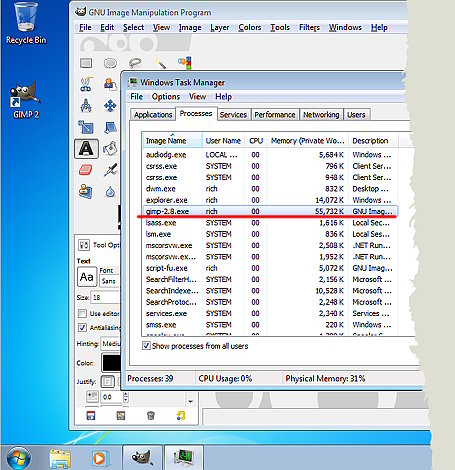Select the Select by Color tool

(185, 62)
